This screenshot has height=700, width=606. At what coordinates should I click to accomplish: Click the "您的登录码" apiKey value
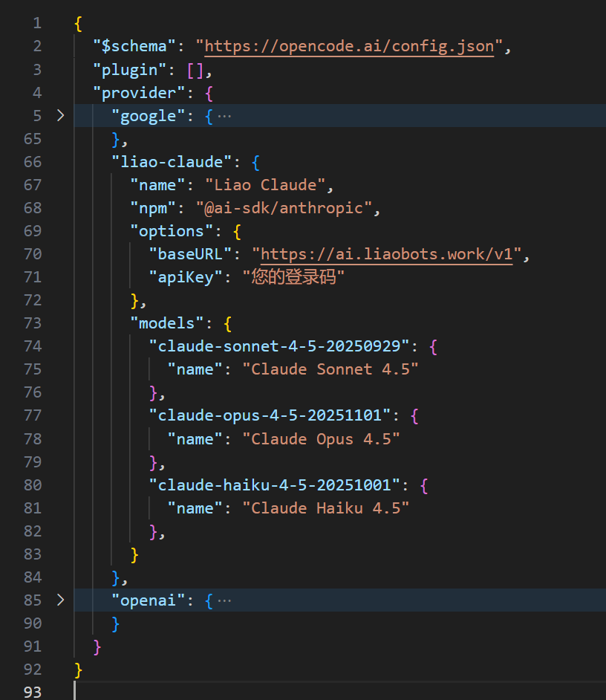[x=293, y=277]
